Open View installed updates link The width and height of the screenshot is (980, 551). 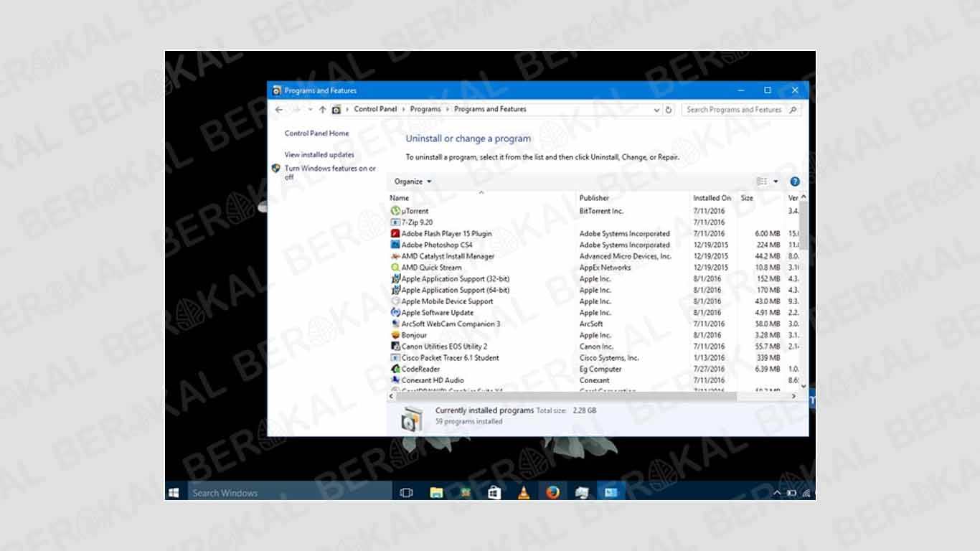tap(319, 155)
